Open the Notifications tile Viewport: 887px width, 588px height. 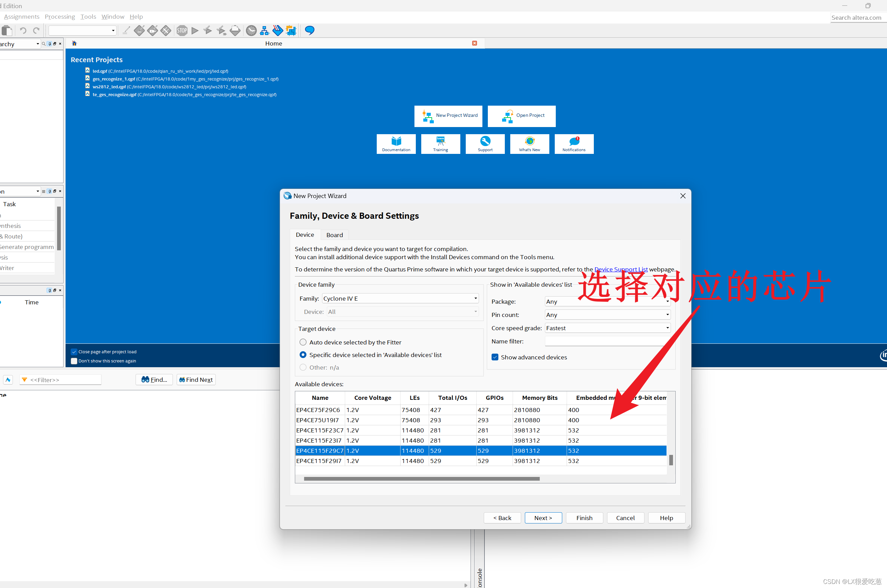574,144
